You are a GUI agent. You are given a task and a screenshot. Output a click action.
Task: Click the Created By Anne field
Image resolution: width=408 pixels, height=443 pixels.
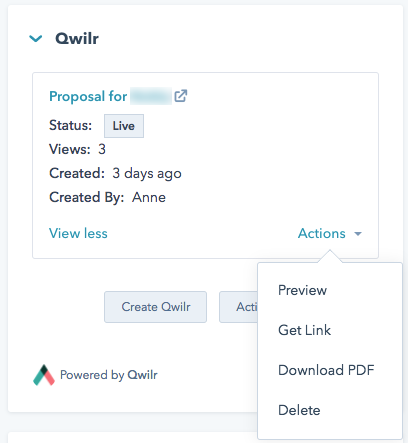click(x=107, y=197)
